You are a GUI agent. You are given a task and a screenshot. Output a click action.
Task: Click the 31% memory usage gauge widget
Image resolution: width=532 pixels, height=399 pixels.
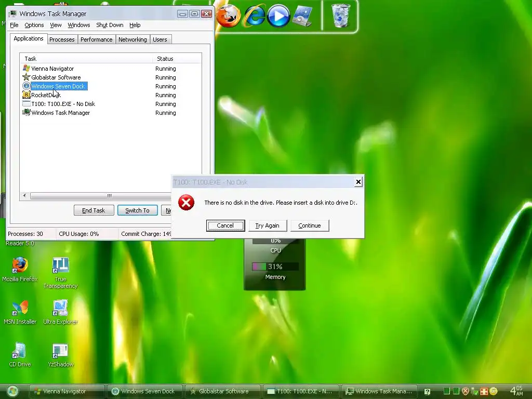pos(275,267)
